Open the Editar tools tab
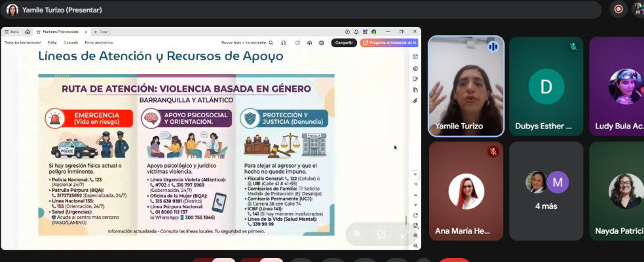644x262 pixels. [x=52, y=43]
